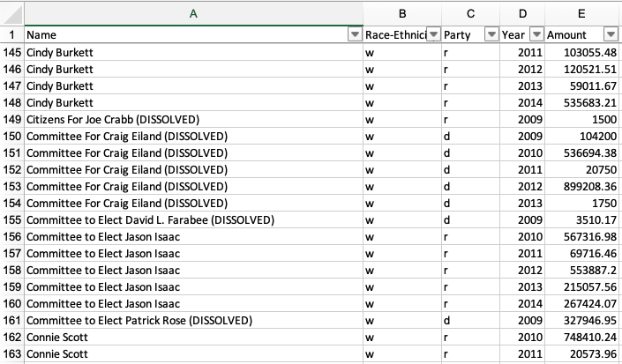The height and width of the screenshot is (364, 622).
Task: Select column B header
Action: 402,14
